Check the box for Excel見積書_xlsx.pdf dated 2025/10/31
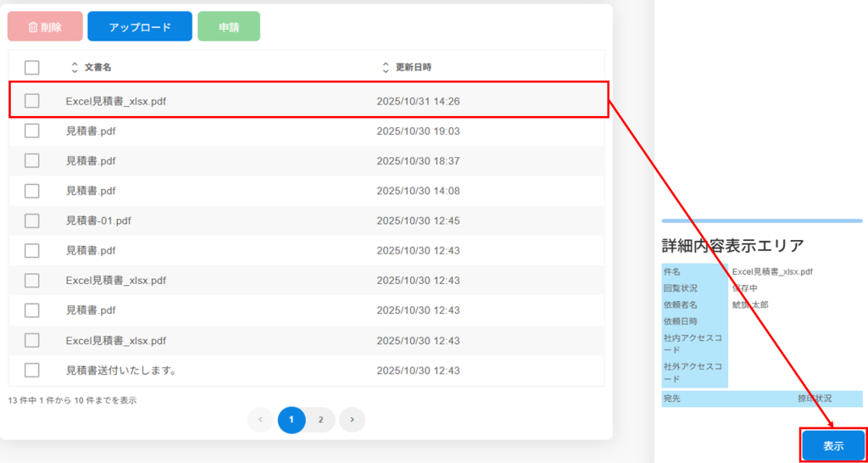 tap(32, 101)
